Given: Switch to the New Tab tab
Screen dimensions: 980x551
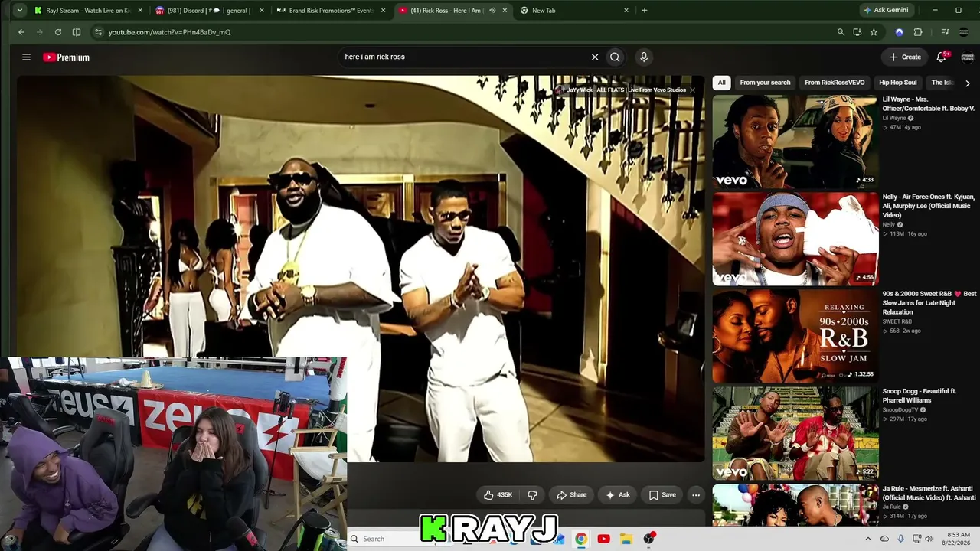Looking at the screenshot, I should click(x=573, y=11).
